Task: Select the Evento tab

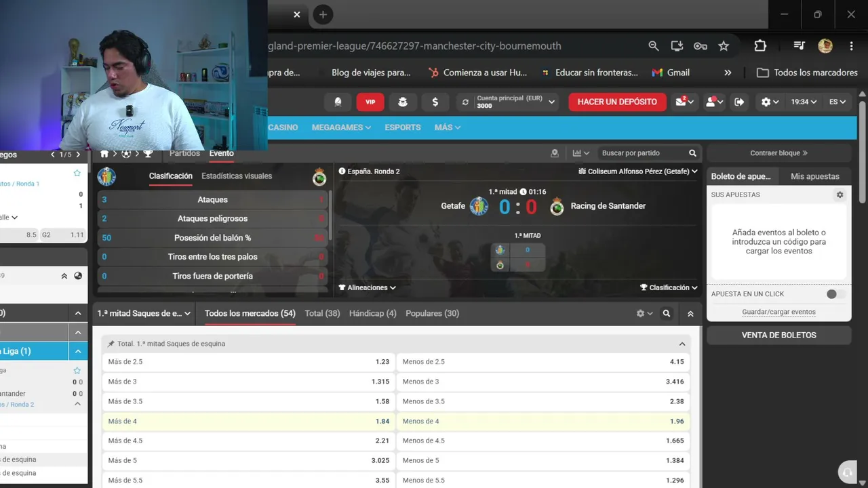Action: pyautogui.click(x=221, y=153)
